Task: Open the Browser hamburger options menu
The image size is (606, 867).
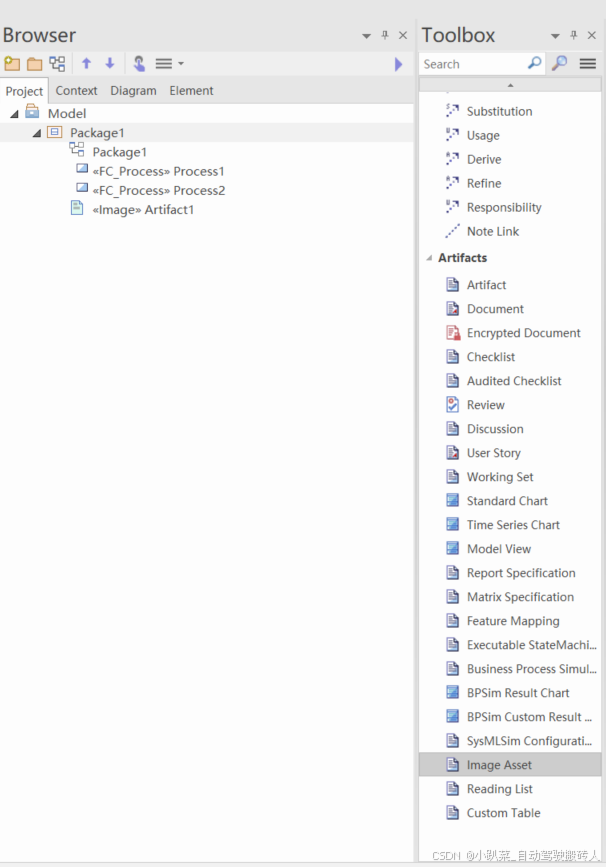Action: [x=169, y=64]
